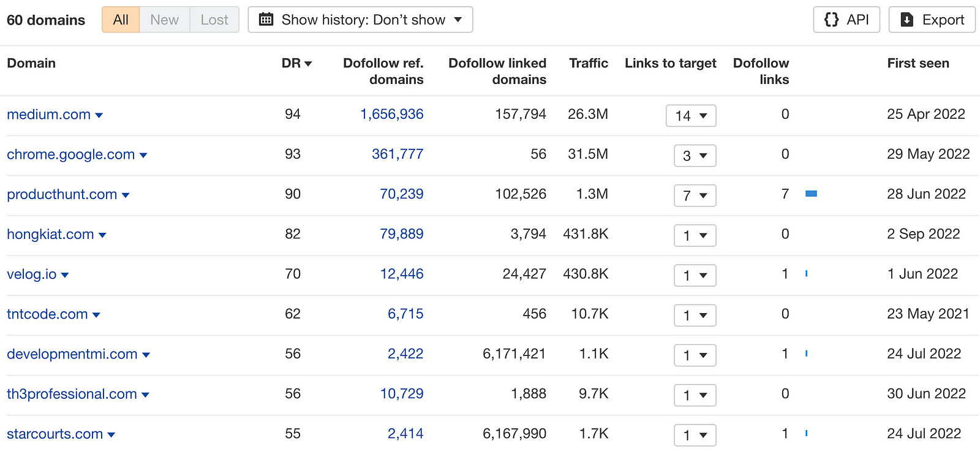Click the 79,889 ref domains link

coord(402,233)
